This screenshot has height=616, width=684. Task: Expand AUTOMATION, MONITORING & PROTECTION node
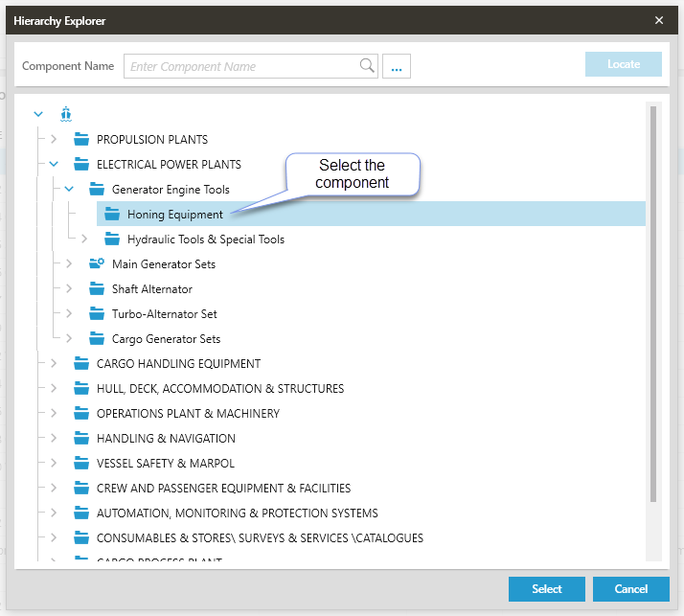[x=54, y=513]
